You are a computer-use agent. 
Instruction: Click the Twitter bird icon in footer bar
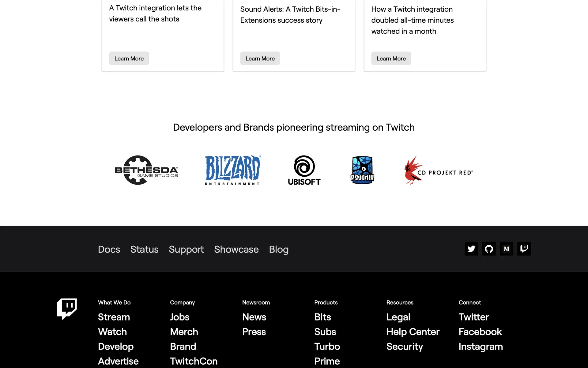471,249
